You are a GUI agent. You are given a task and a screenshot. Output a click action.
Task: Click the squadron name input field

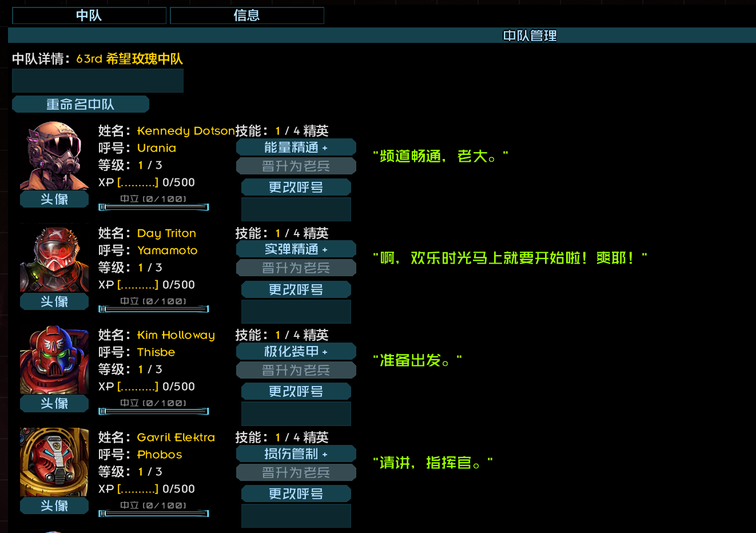[x=98, y=81]
